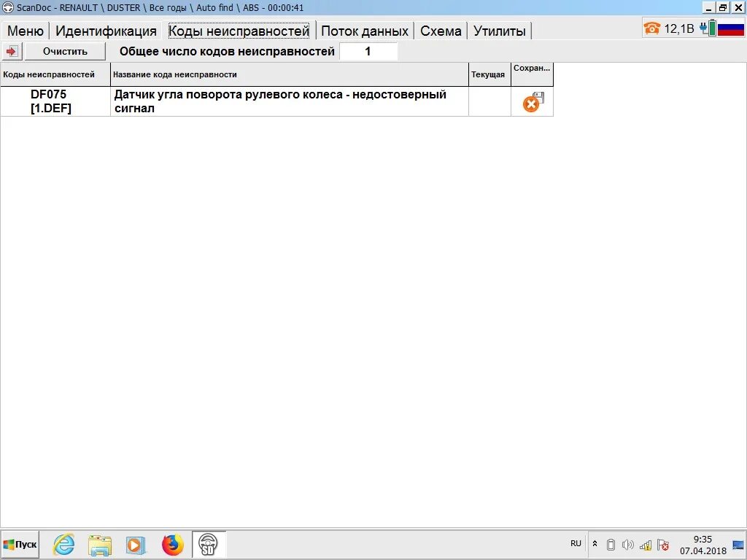Viewport: 747px width, 560px height.
Task: Click the red arrow export icon
Action: pos(12,52)
